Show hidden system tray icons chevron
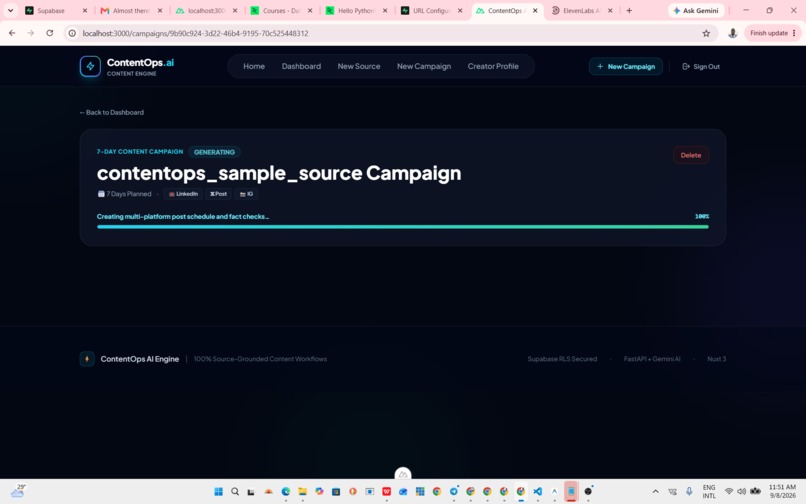The height and width of the screenshot is (504, 806). (655, 492)
